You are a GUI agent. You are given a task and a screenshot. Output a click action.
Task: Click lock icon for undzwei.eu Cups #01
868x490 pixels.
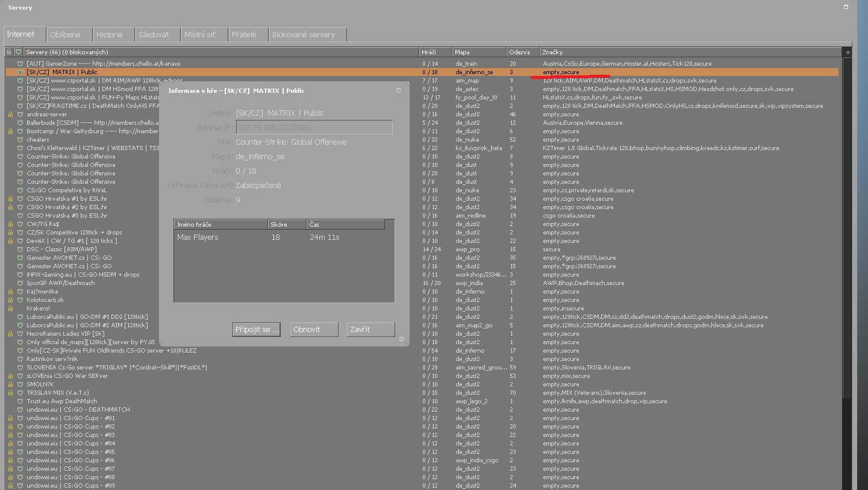[10, 418]
